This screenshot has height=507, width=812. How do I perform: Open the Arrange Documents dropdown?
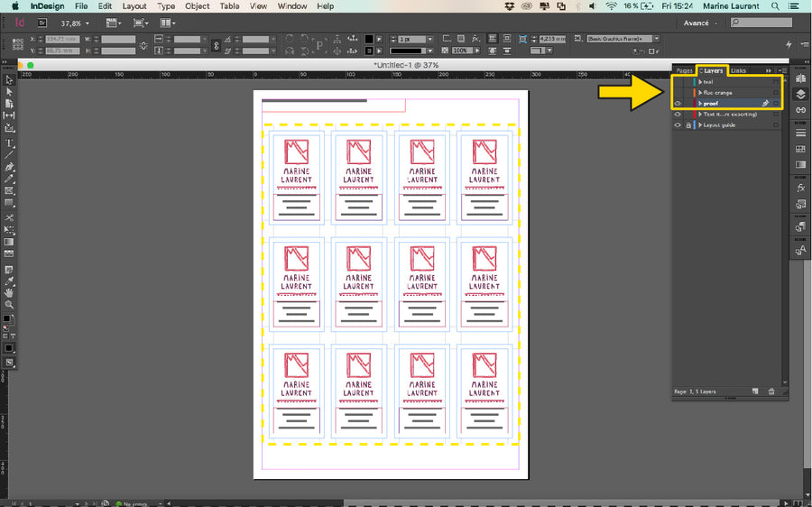click(168, 23)
